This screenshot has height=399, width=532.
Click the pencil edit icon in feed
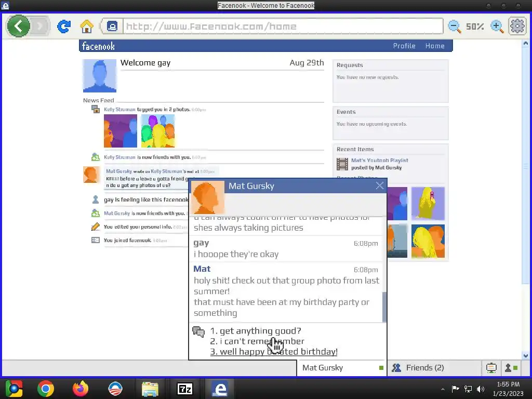click(x=96, y=227)
